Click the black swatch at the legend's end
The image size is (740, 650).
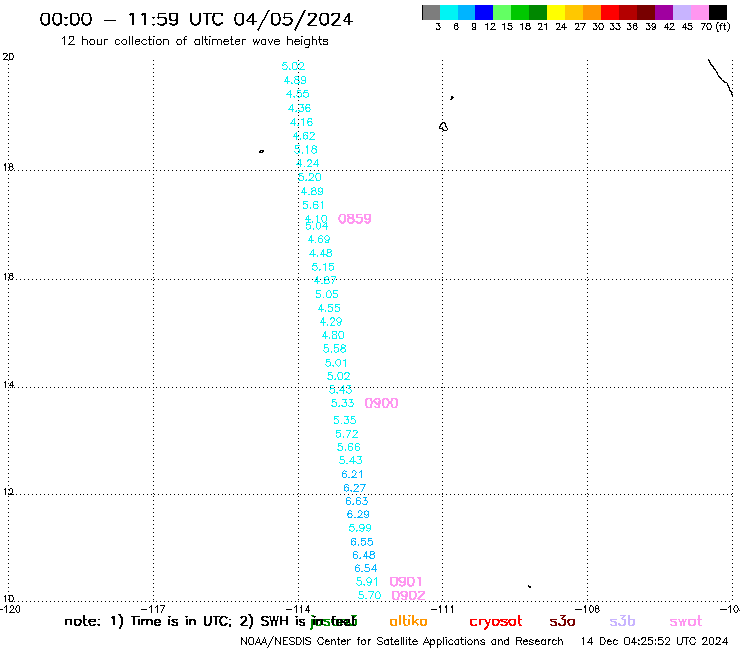[x=718, y=12]
